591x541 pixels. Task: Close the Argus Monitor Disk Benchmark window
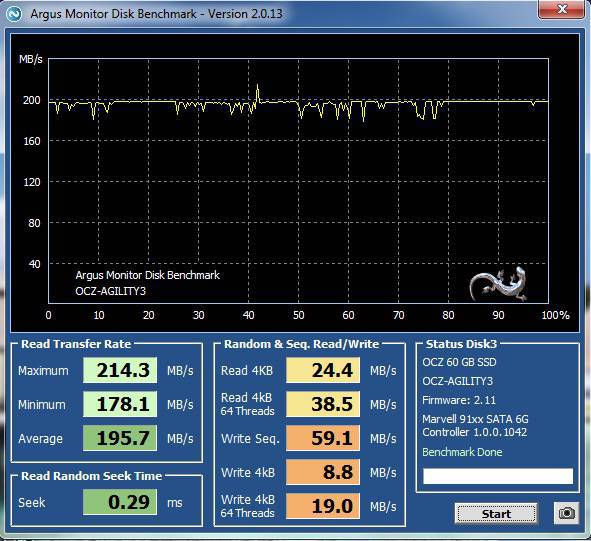(x=562, y=9)
